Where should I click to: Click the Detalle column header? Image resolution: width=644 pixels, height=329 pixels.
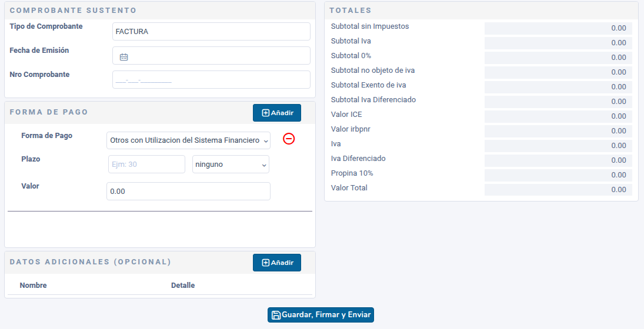coord(183,285)
